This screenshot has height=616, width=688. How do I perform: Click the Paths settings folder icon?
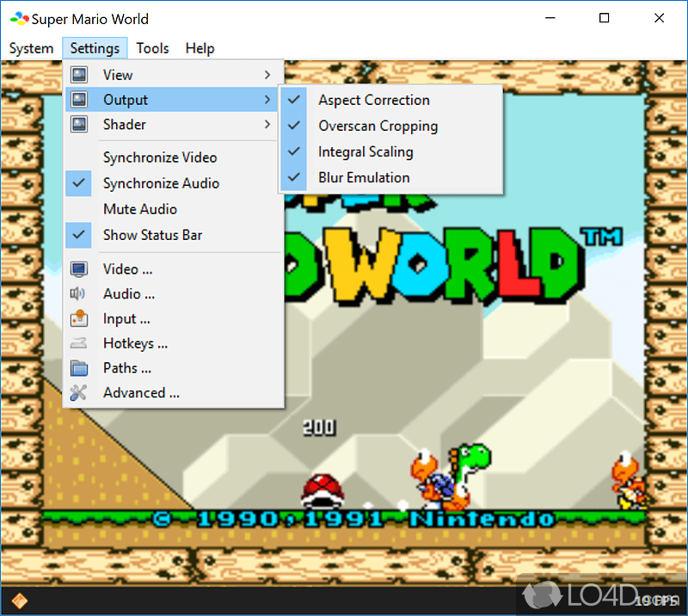[79, 368]
